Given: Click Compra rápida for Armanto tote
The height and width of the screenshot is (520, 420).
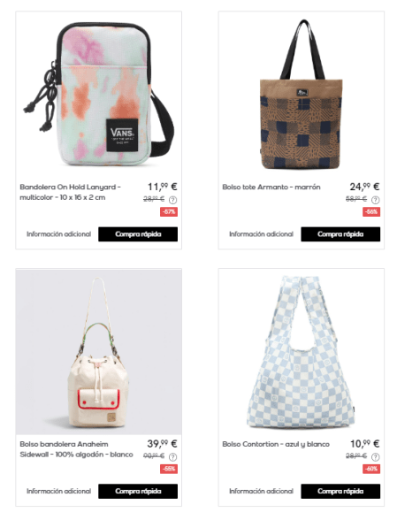Looking at the screenshot, I should [x=340, y=234].
